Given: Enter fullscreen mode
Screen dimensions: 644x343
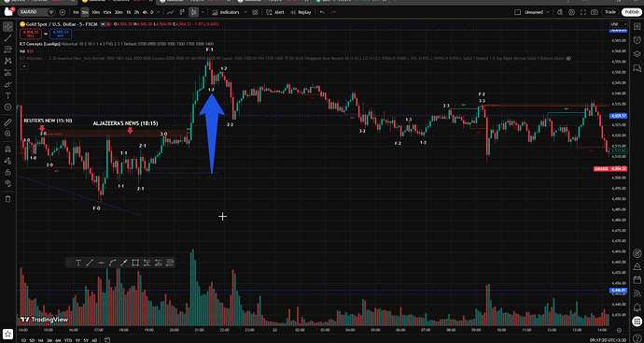Looking at the screenshot, I should (x=582, y=12).
